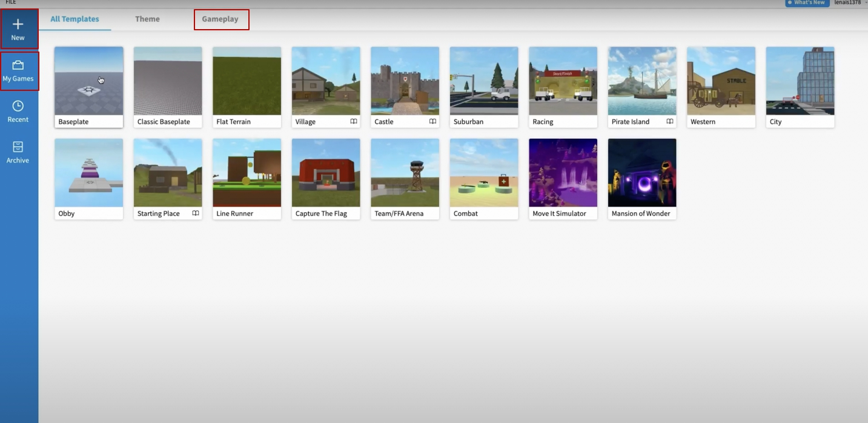Click the book icon on Castle template
The width and height of the screenshot is (868, 423).
tap(432, 122)
